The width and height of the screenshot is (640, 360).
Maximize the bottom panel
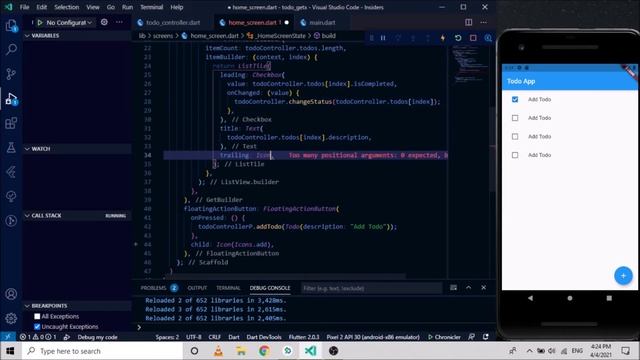point(469,288)
